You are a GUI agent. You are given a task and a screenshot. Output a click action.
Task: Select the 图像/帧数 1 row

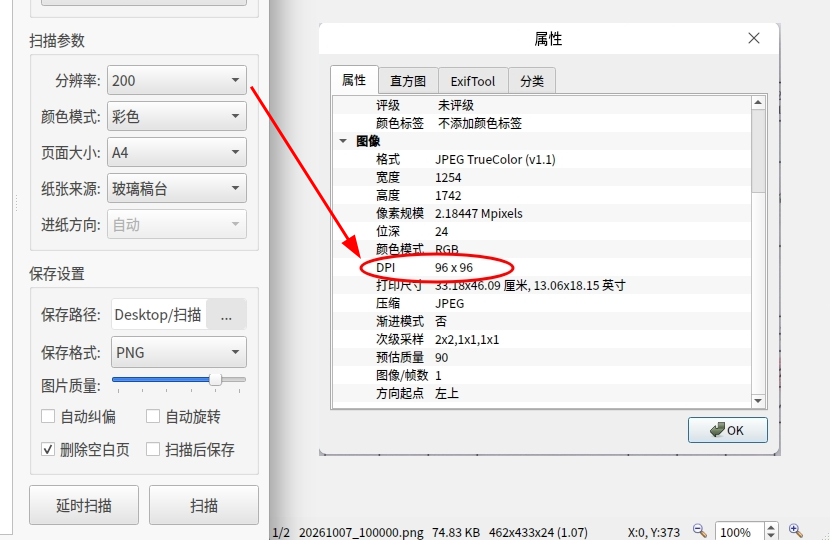tap(542, 375)
